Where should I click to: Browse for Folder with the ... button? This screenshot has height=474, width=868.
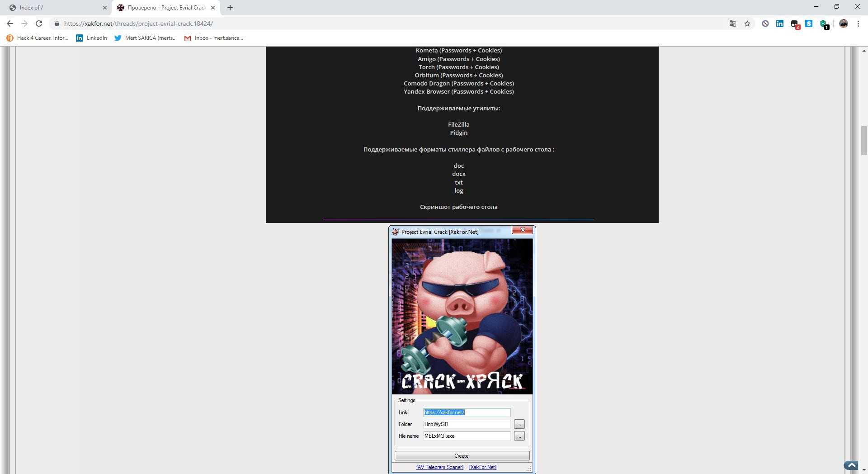pyautogui.click(x=519, y=424)
